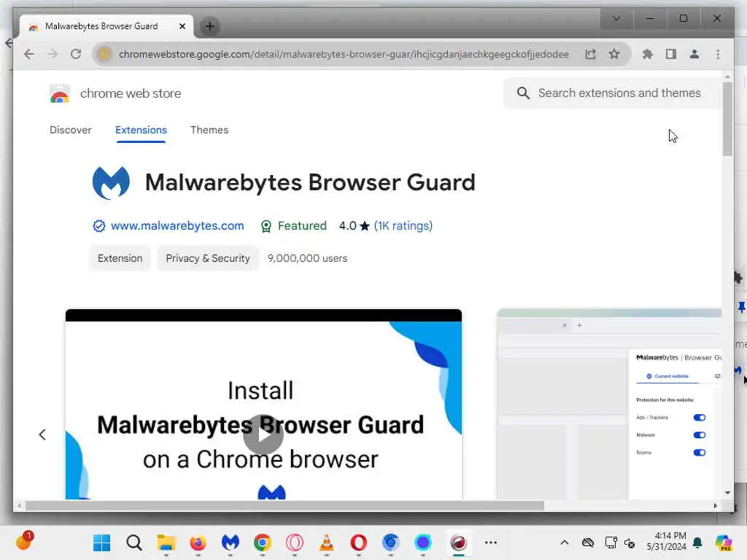Click the Extension category chip
The height and width of the screenshot is (560, 747).
pos(120,258)
